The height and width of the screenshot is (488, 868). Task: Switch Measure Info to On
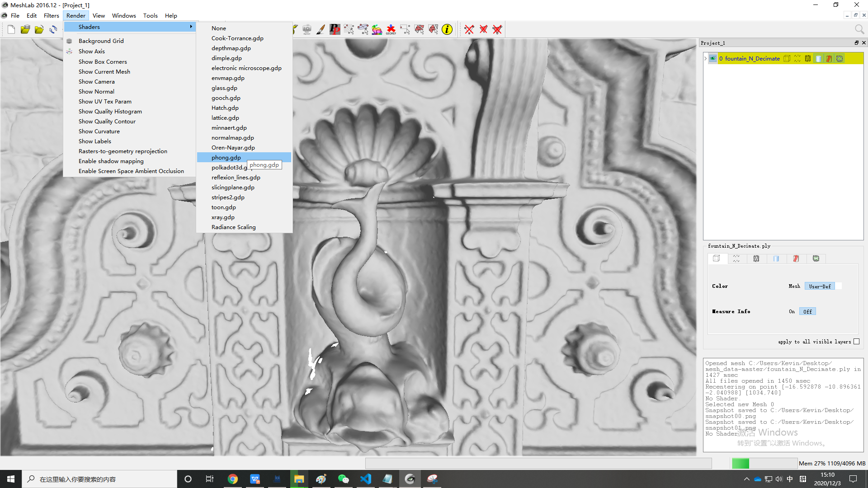click(x=792, y=311)
